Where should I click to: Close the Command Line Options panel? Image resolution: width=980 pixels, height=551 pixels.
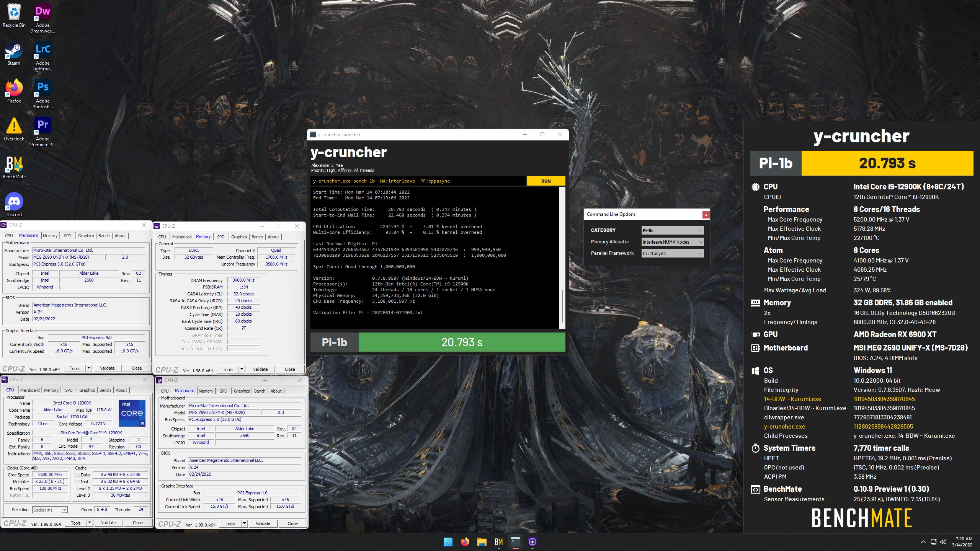point(706,215)
